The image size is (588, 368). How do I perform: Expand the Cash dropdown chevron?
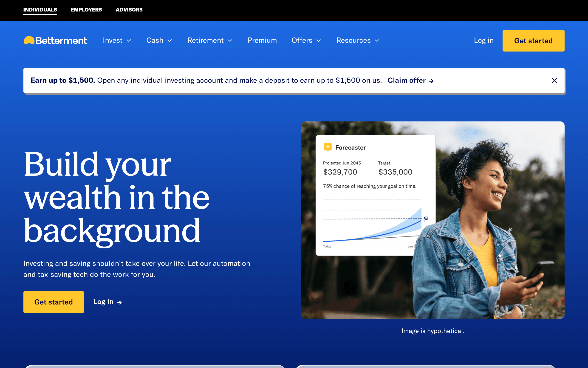point(170,41)
